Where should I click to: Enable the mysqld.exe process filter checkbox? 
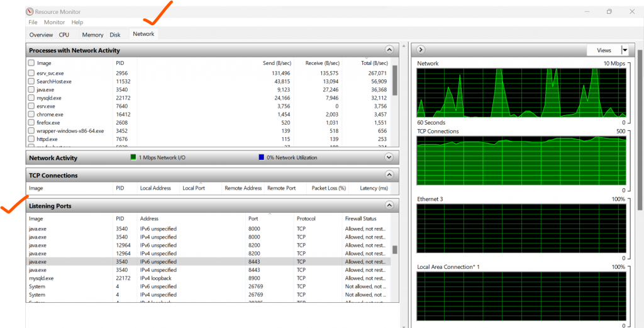pyautogui.click(x=31, y=98)
